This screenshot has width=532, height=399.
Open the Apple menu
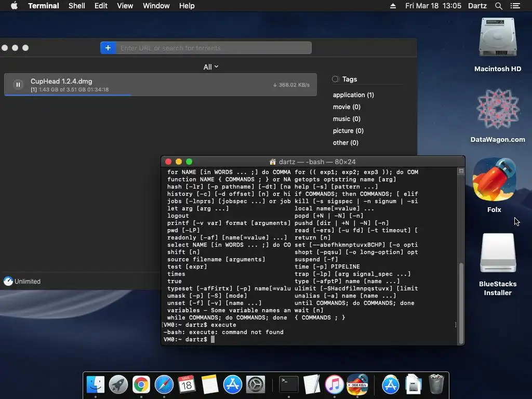coord(14,6)
